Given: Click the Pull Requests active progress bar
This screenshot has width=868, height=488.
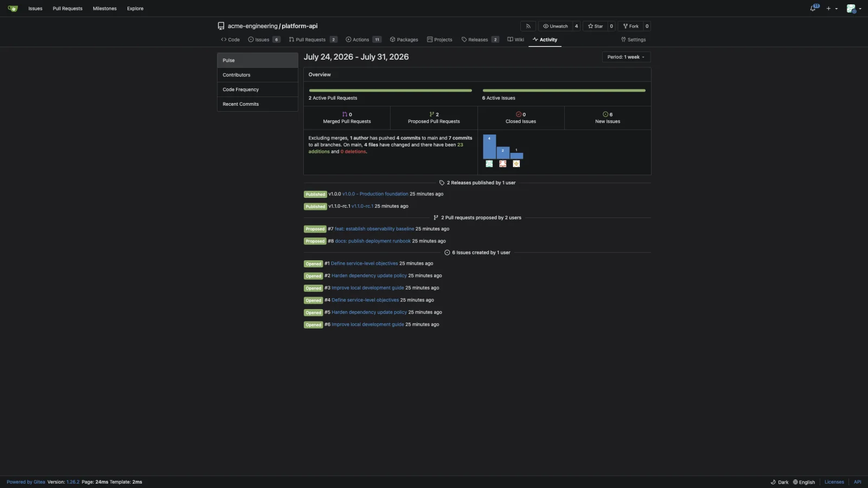Looking at the screenshot, I should click(x=391, y=91).
